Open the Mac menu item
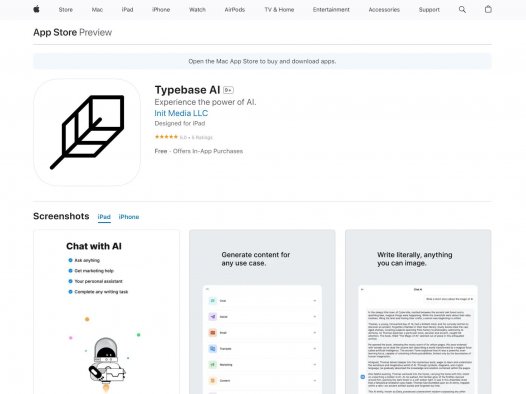The height and width of the screenshot is (394, 526). coord(97,10)
